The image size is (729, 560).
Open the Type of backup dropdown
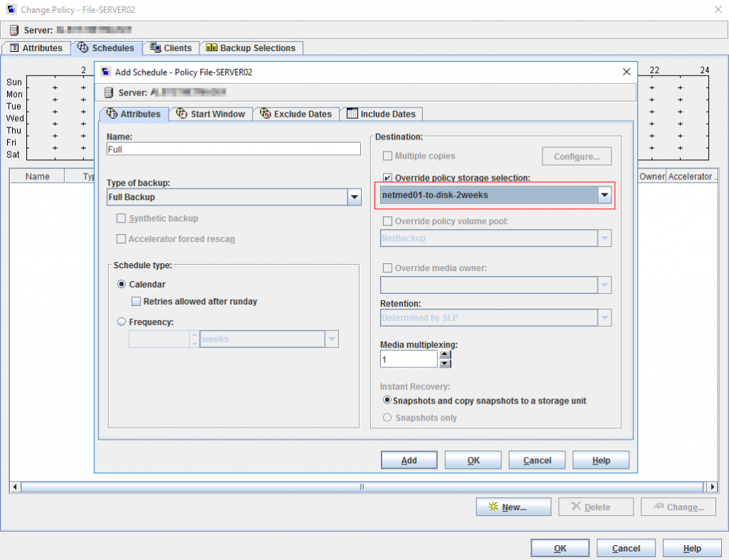[x=354, y=197]
